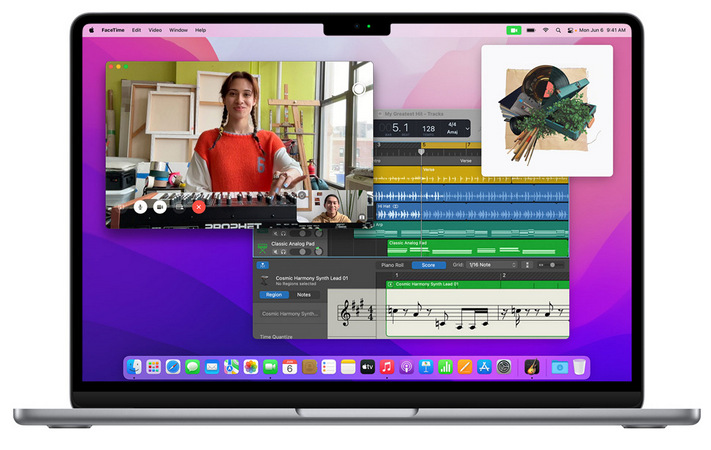Click the album artwork thumbnail window
Screen dimensions: 711x450
click(546, 110)
